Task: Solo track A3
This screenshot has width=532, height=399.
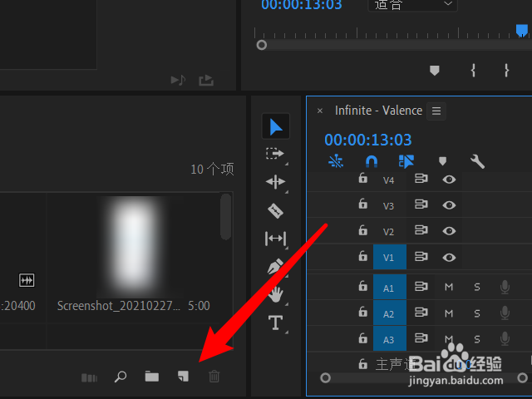Action: point(477,339)
